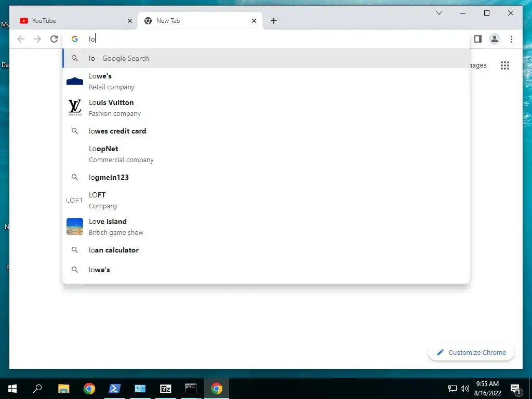532x399 pixels.
Task: Open File Explorer from the taskbar
Action: pyautogui.click(x=63, y=389)
